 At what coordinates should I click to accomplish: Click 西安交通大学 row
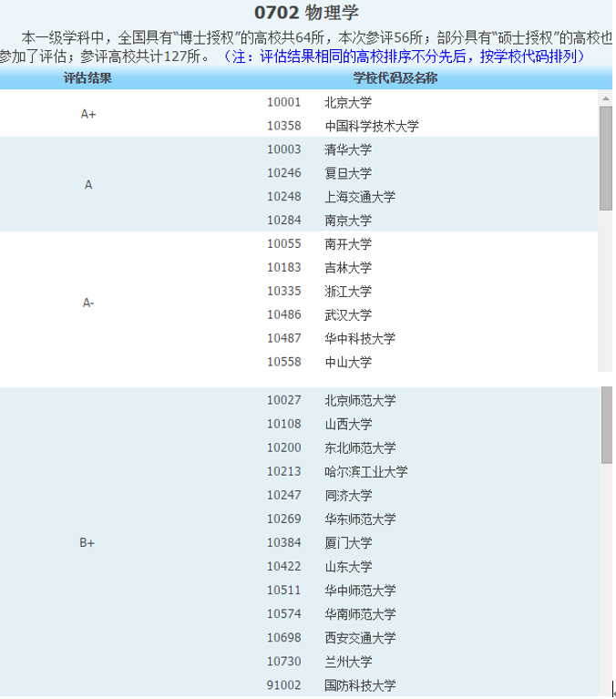pos(360,638)
